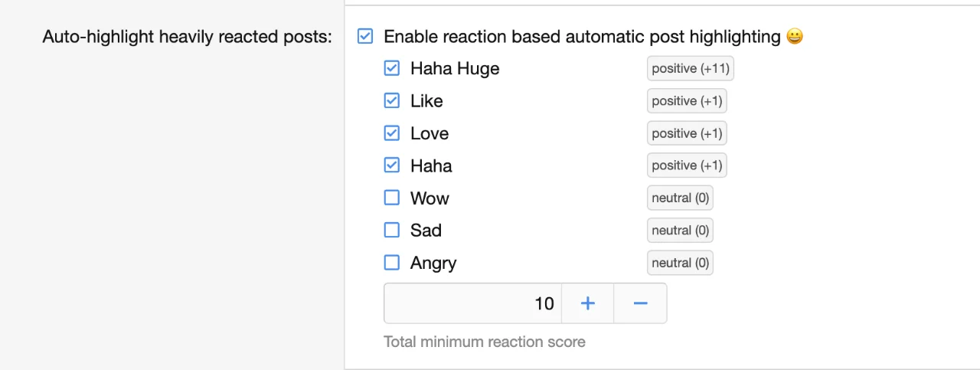This screenshot has height=370, width=980.
Task: Uncheck the Love reaction checkbox
Action: (x=391, y=133)
